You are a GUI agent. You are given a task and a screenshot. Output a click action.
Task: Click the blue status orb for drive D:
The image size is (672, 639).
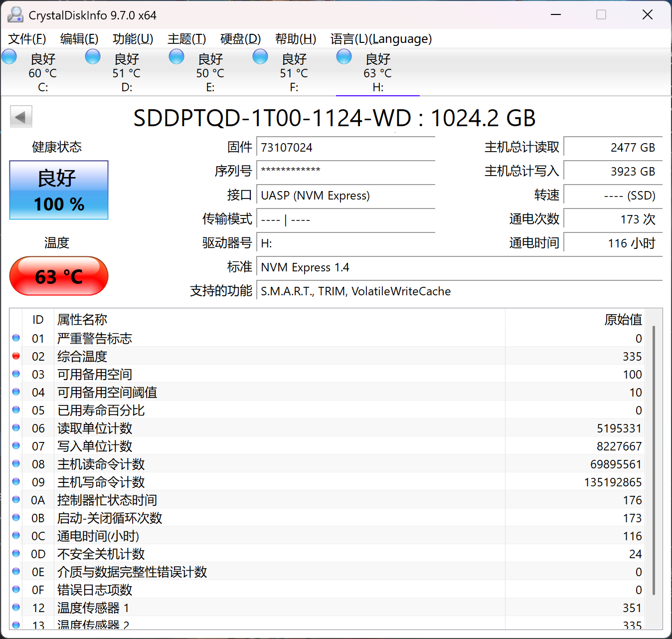[93, 57]
